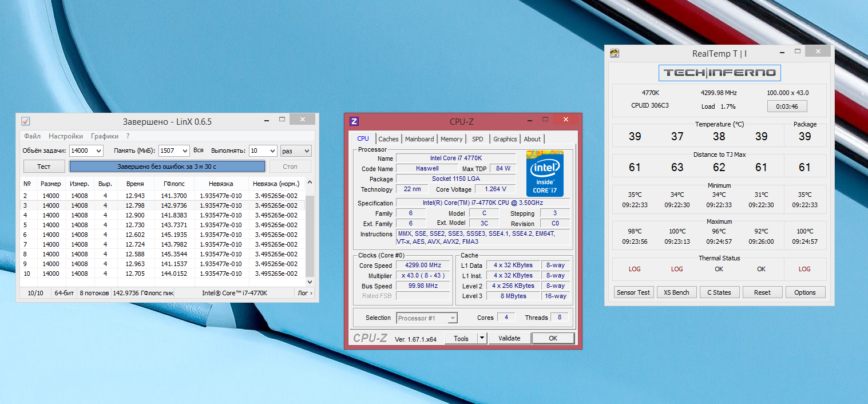The image size is (868, 404).
Task: Select the CPU tab in CPU-Z
Action: (363, 138)
